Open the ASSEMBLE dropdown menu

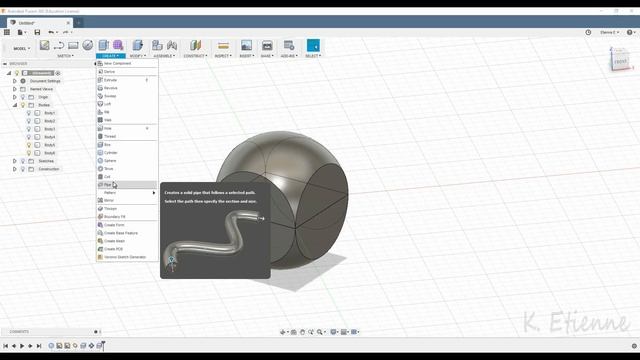164,56
